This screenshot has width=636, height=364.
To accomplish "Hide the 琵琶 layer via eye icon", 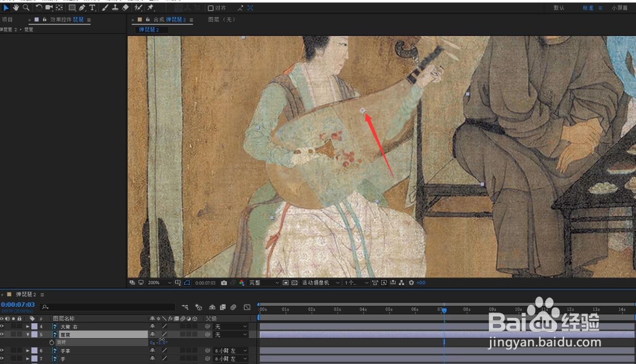I will coord(2,334).
